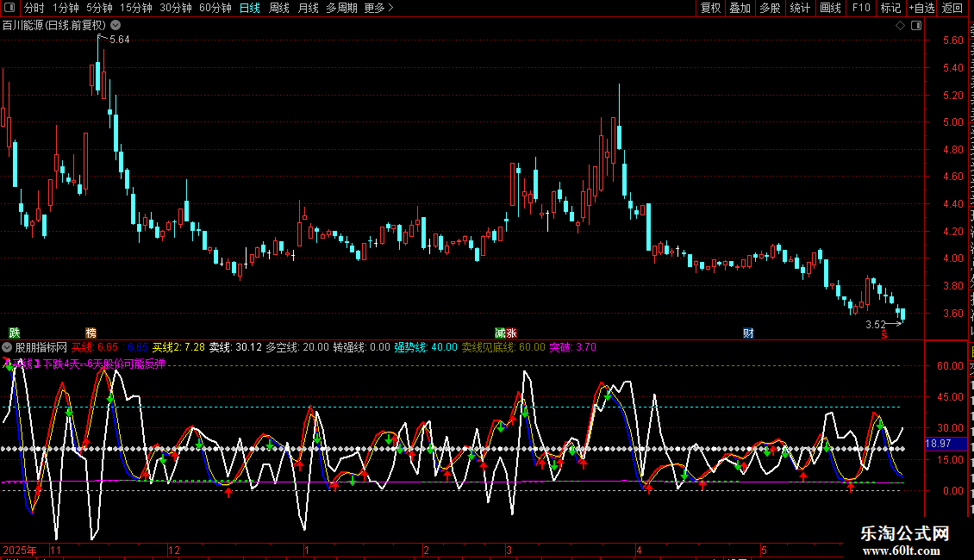Activate the 画线 drawing tool
The width and height of the screenshot is (974, 560).
pos(831,8)
